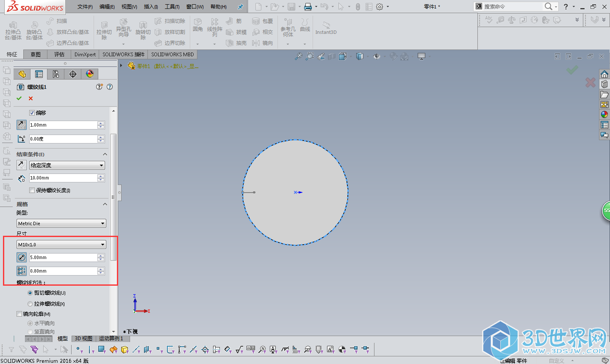The height and width of the screenshot is (364, 610).
Task: Open the 插入 menu
Action: click(151, 7)
